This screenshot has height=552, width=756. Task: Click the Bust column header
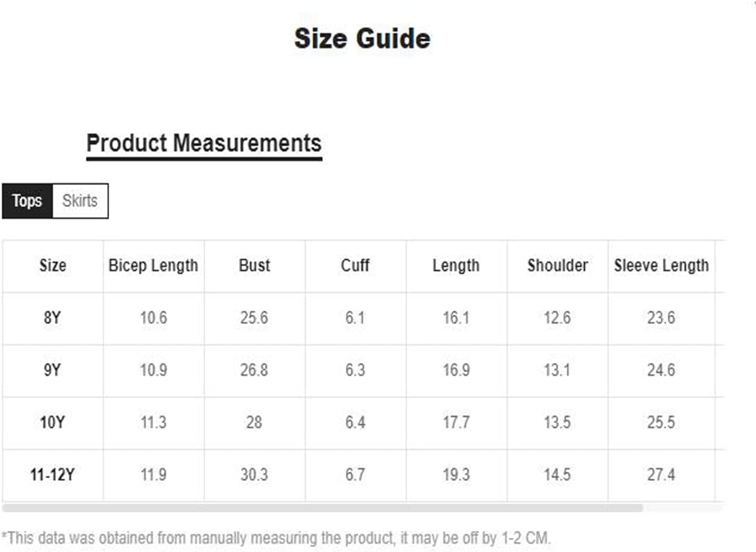click(254, 265)
